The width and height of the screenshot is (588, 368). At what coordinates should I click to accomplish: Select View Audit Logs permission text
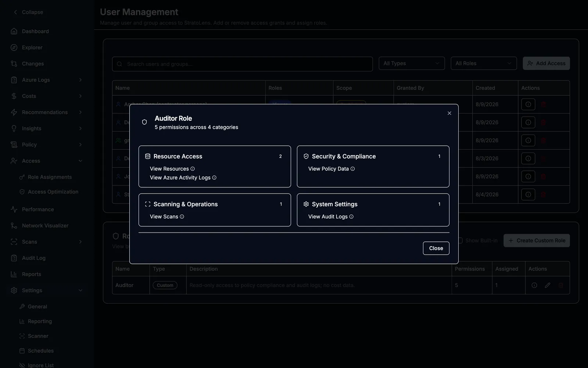point(328,217)
